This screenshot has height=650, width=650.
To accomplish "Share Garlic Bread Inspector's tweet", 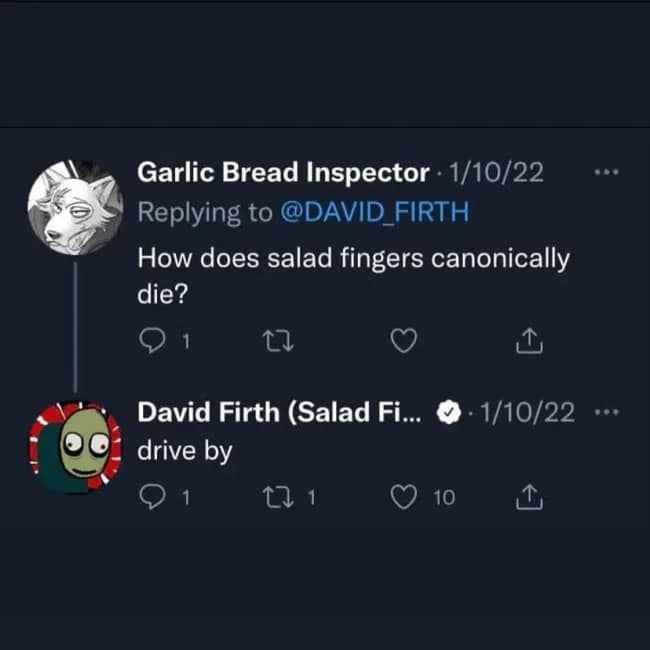I will point(527,342).
